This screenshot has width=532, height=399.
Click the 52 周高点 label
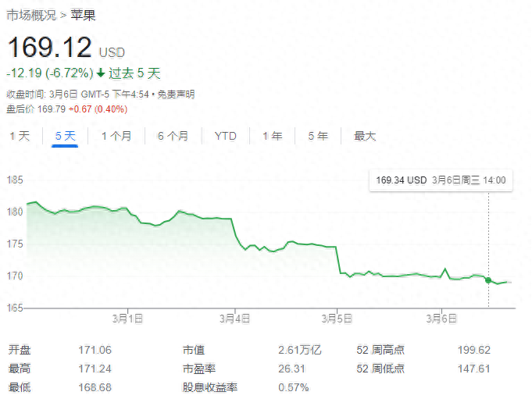click(380, 350)
